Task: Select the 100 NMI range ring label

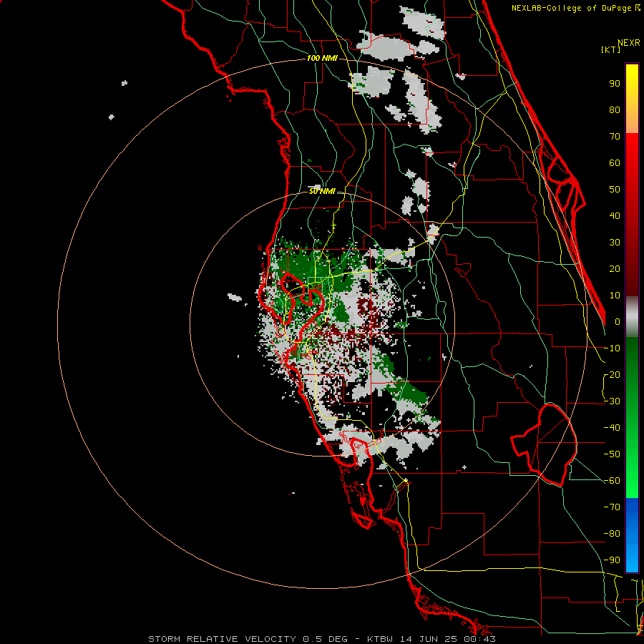Action: tap(322, 59)
